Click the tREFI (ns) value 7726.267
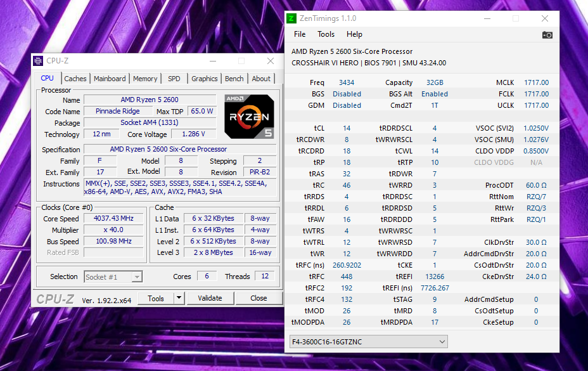 435,288
